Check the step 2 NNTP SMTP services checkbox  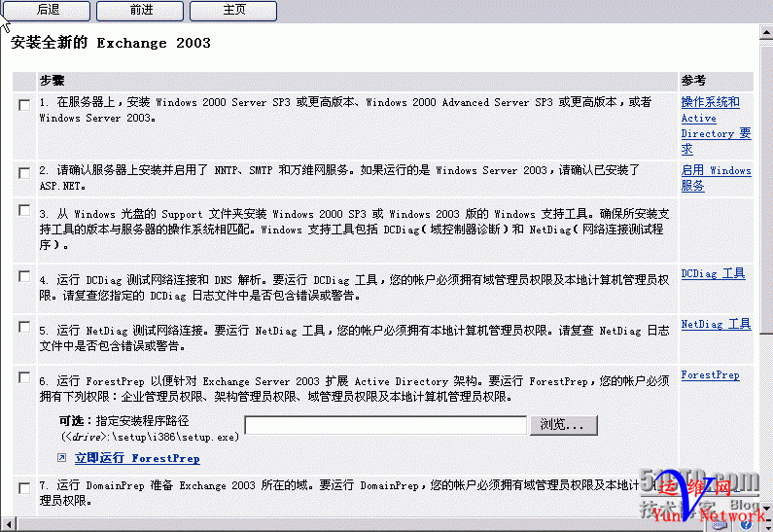coord(24,173)
